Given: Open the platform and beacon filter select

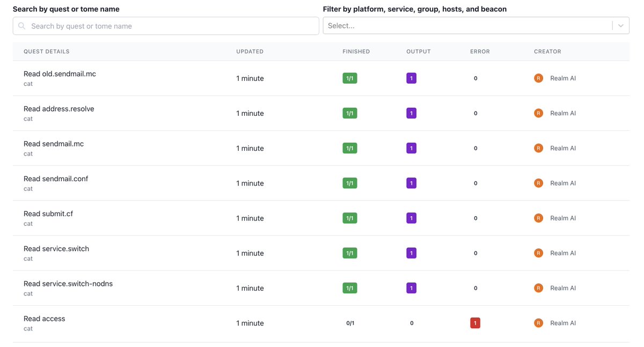Looking at the screenshot, I should click(467, 26).
